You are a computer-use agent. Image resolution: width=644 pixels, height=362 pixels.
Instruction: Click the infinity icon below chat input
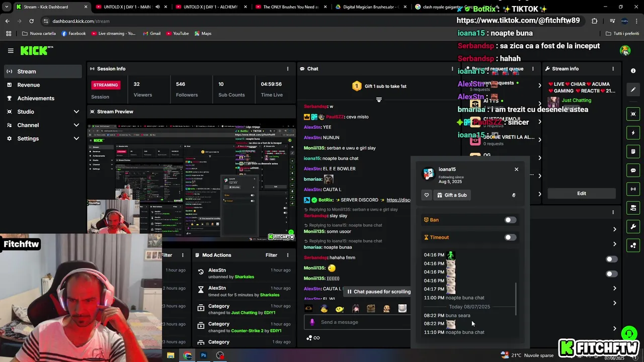pos(316,338)
